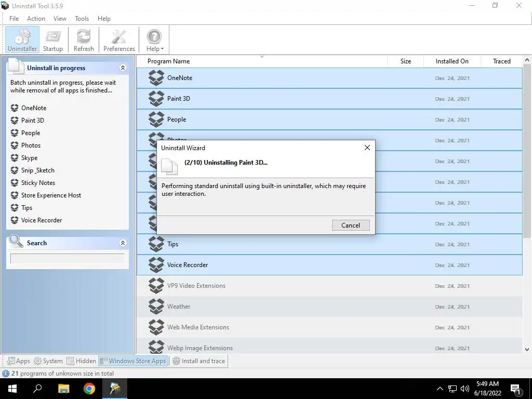The image size is (532, 399).
Task: Open Windows taskbar search
Action: 37,389
